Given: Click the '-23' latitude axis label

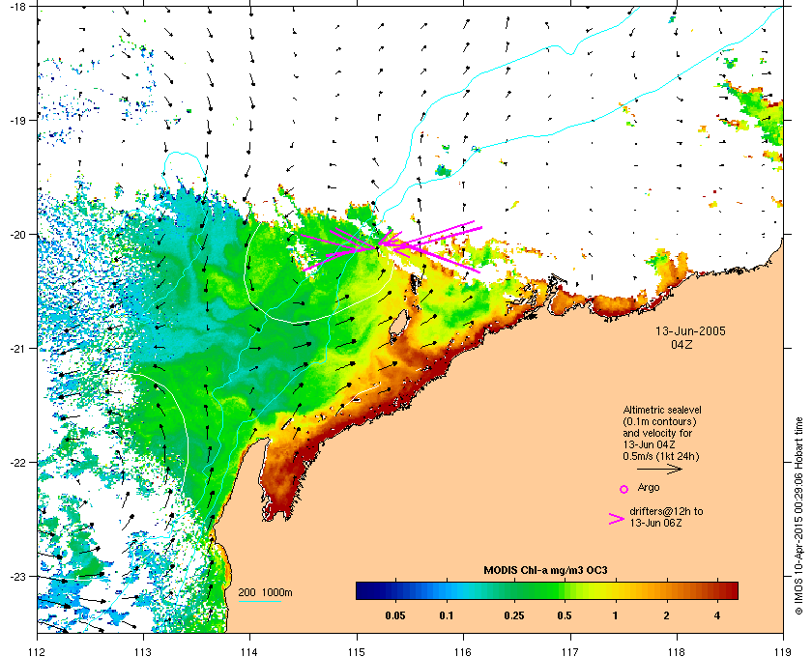Looking at the screenshot, I should (x=17, y=576).
